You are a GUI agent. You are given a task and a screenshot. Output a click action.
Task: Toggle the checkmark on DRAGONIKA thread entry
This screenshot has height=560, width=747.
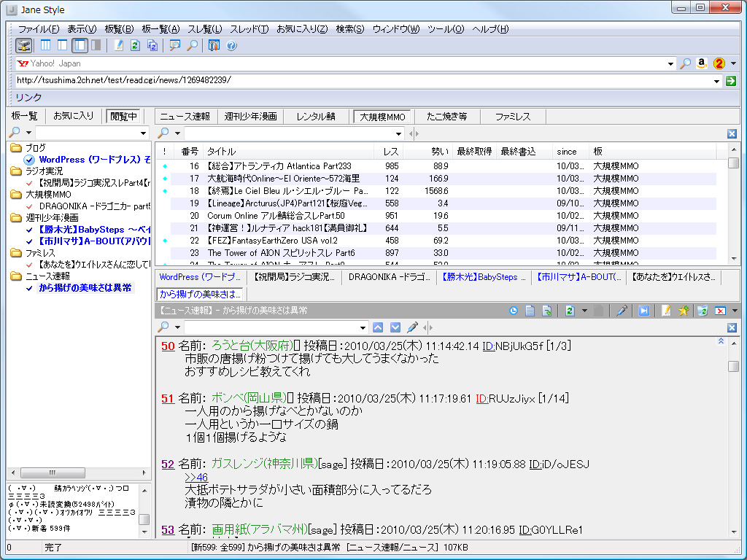pos(28,206)
